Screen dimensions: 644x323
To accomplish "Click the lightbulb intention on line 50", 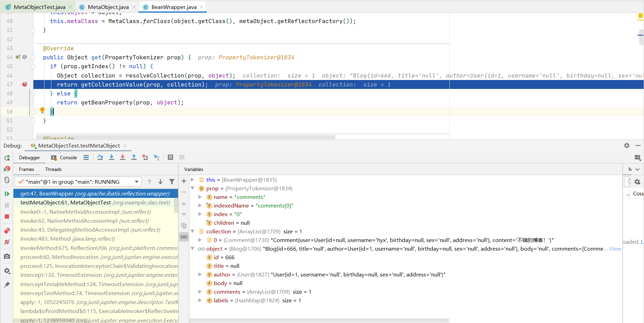I will 42,110.
